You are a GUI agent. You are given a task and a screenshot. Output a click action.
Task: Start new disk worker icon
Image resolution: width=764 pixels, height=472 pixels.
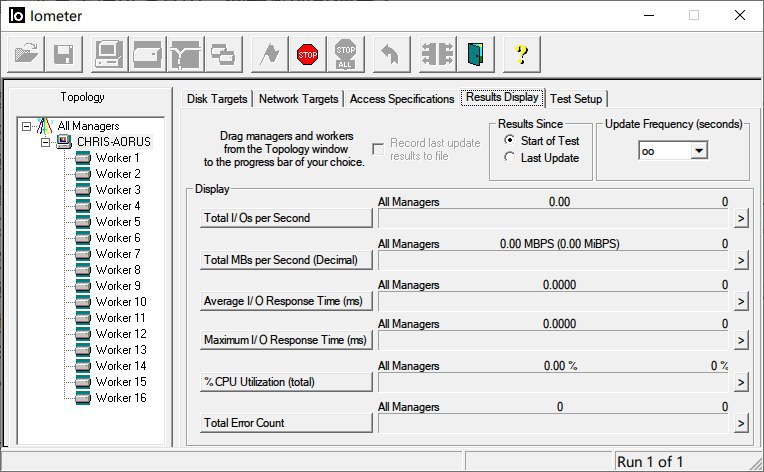147,54
